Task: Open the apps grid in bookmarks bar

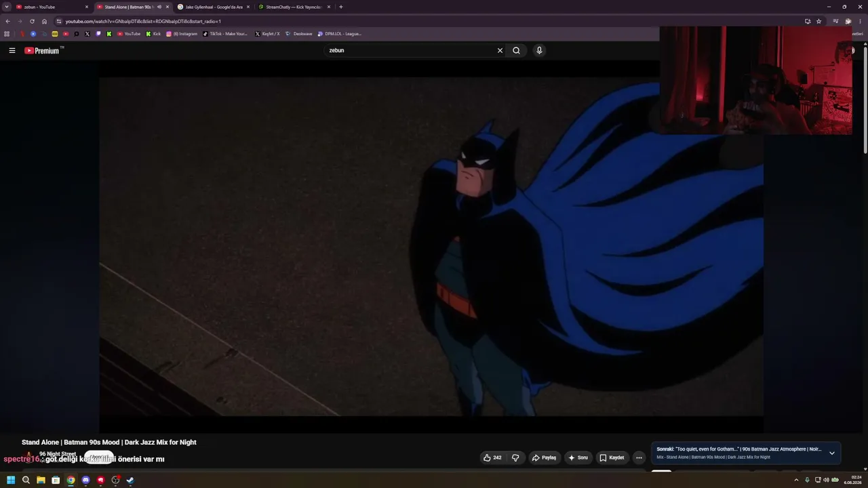Action: click(x=7, y=34)
